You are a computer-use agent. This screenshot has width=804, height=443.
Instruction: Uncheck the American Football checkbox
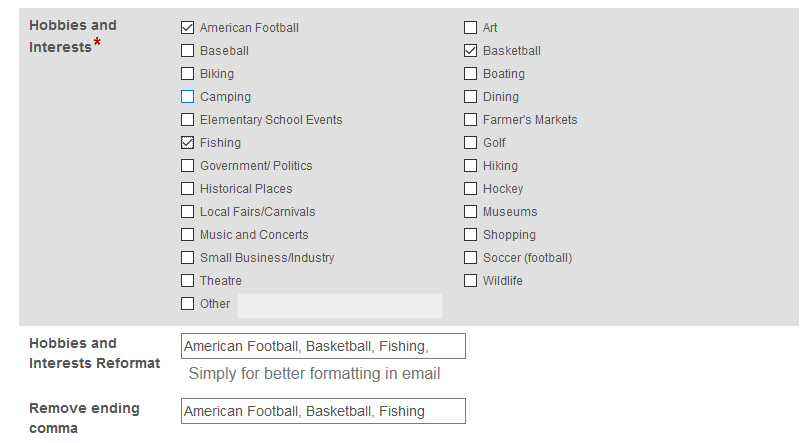[187, 28]
